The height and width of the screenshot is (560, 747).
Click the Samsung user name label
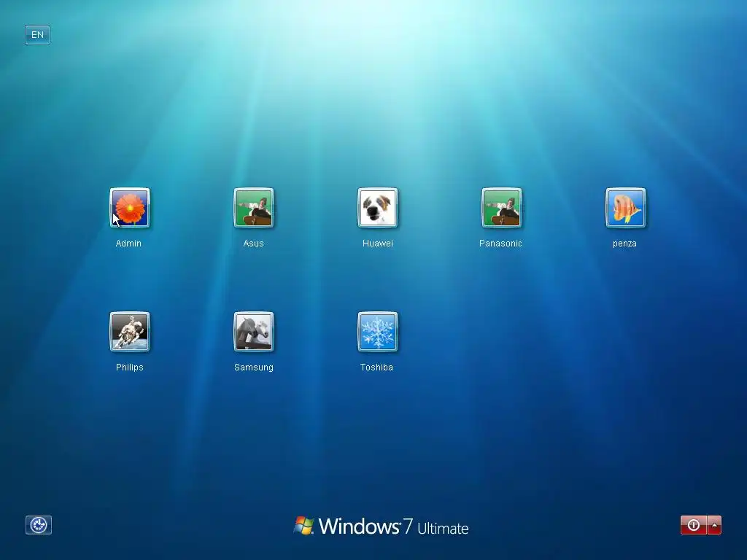tap(254, 367)
